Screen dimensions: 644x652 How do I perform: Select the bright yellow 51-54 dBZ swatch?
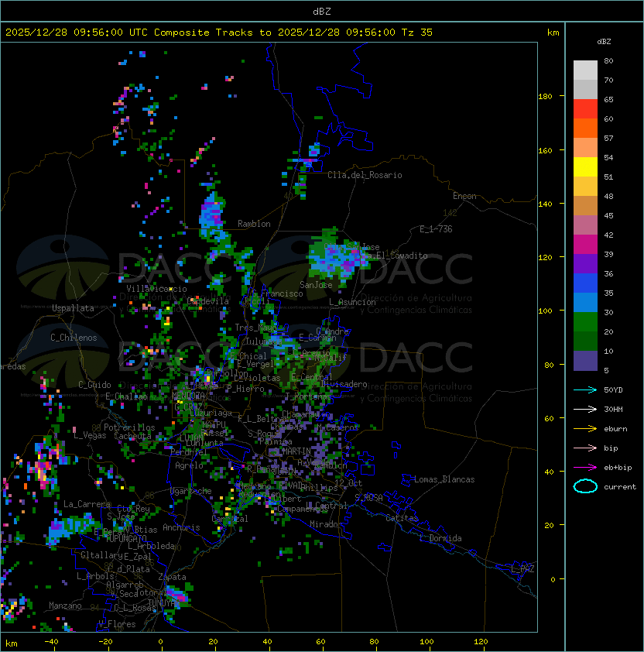[585, 166]
